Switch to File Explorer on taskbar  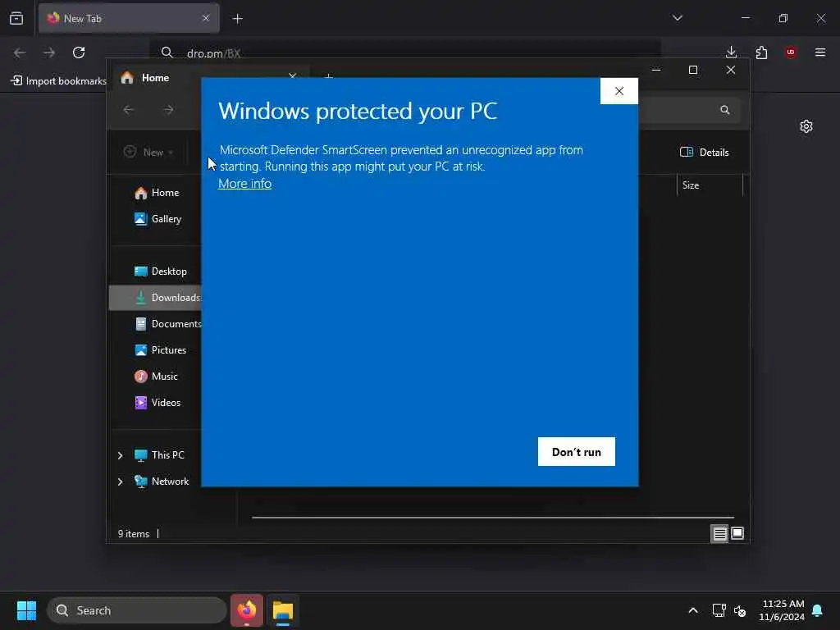[283, 610]
